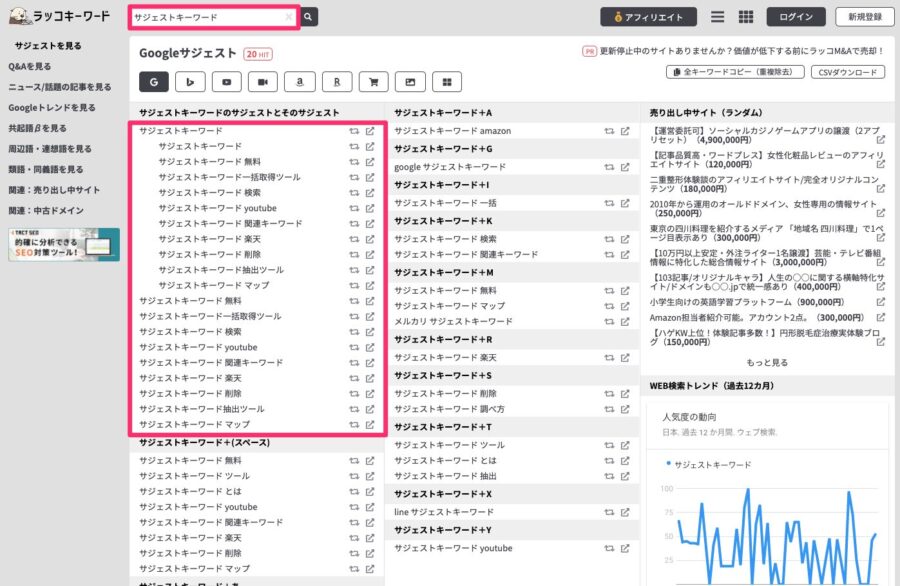Image resolution: width=900 pixels, height=586 pixels.
Task: Select the shopping cart suggest source icon
Action: click(374, 82)
